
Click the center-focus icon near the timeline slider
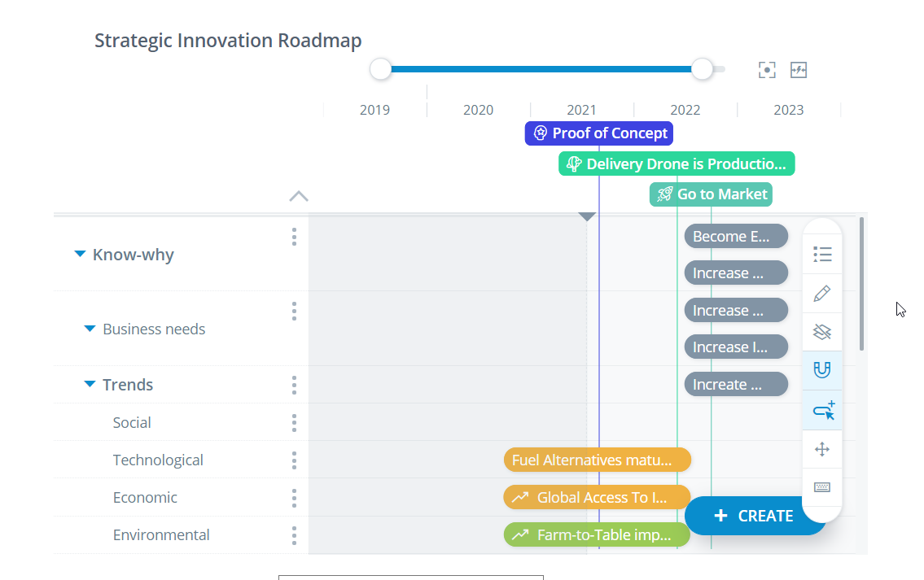[x=766, y=69]
